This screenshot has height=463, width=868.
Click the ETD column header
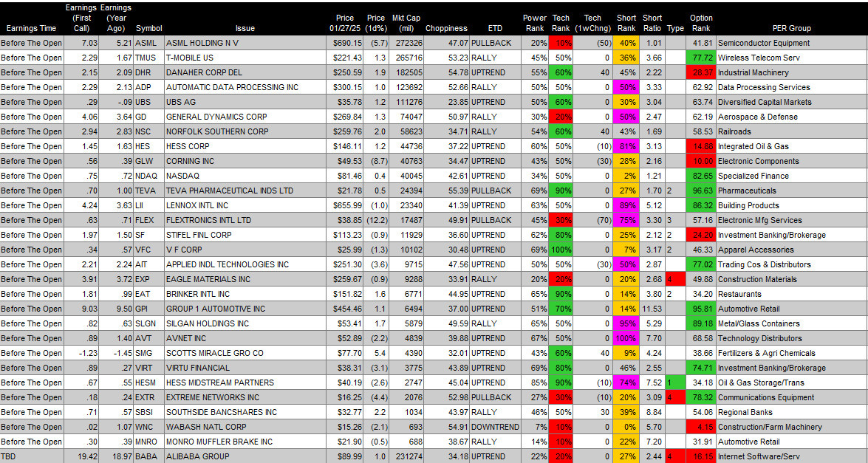coord(496,28)
